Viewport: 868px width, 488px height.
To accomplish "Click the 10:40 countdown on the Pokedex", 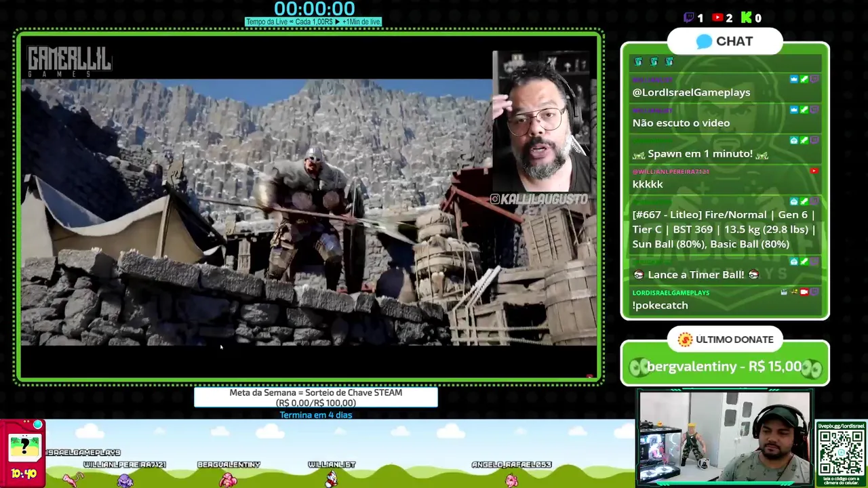I will [24, 474].
